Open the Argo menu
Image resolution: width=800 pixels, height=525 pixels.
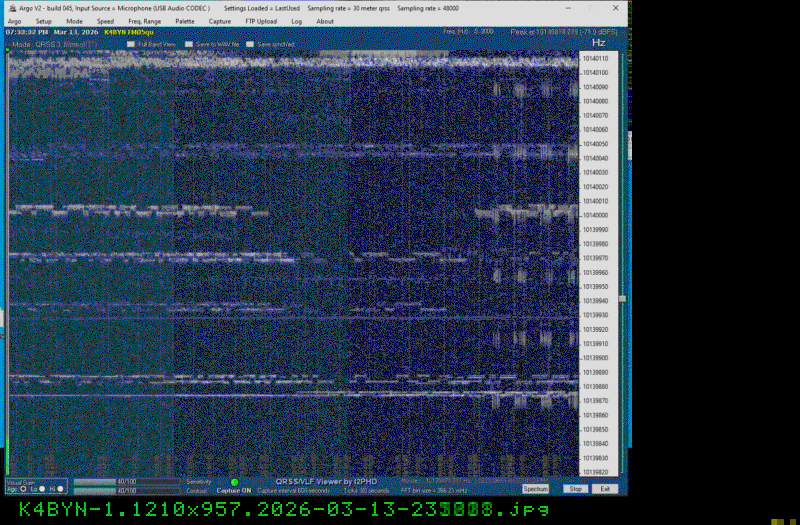[x=14, y=21]
